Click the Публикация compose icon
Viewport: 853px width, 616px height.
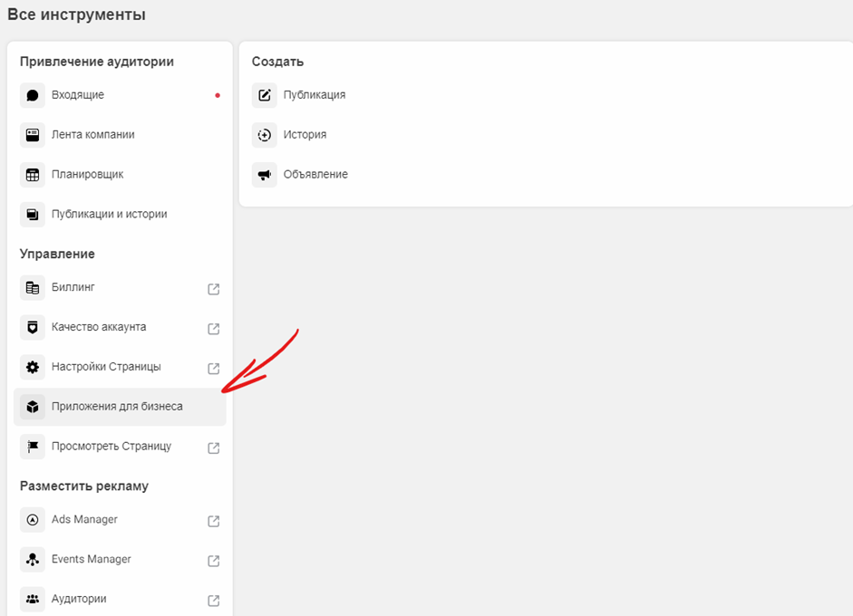[x=265, y=95]
